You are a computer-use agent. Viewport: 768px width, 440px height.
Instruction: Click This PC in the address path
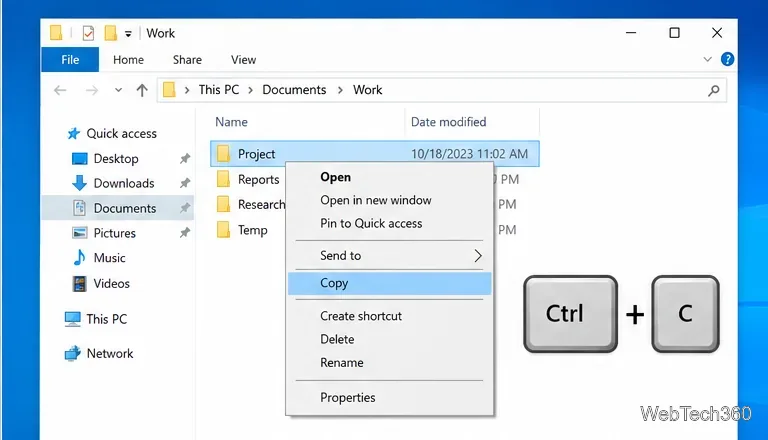pos(219,90)
